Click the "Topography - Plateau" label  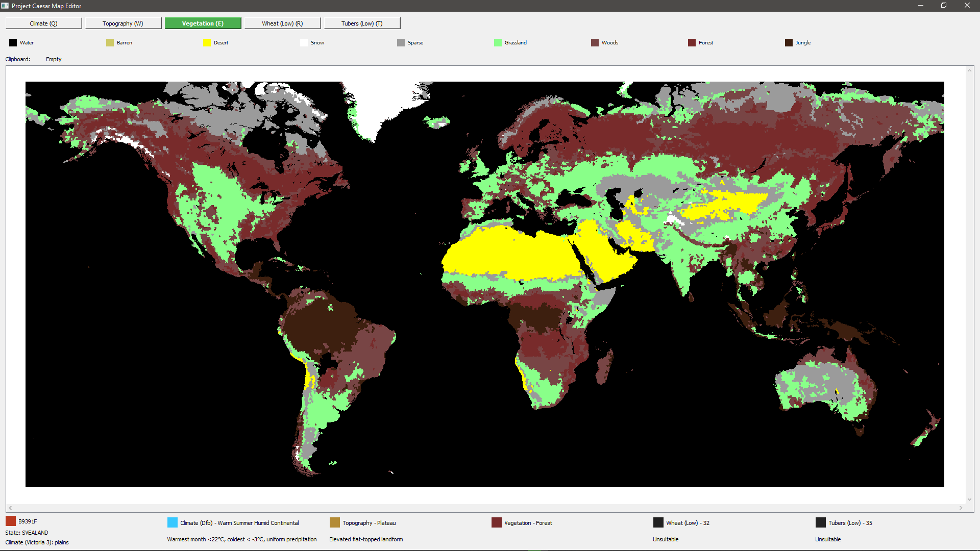(x=369, y=523)
